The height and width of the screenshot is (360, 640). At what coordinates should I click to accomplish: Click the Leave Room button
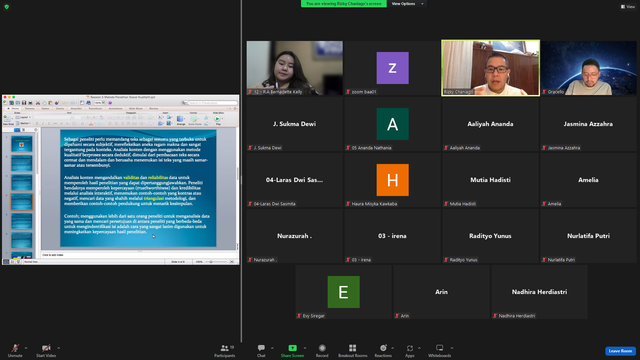click(x=620, y=351)
